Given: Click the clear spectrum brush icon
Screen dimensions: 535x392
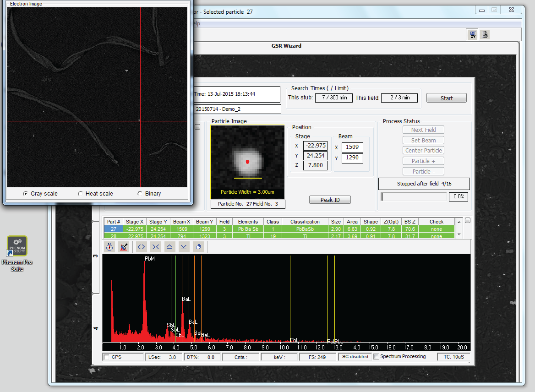Looking at the screenshot, I should pyautogui.click(x=124, y=247).
